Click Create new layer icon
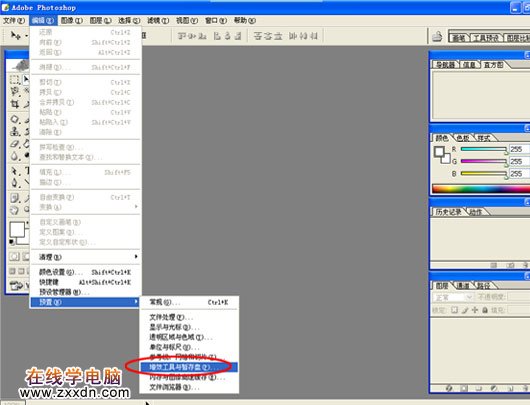The height and width of the screenshot is (405, 530). click(x=511, y=388)
